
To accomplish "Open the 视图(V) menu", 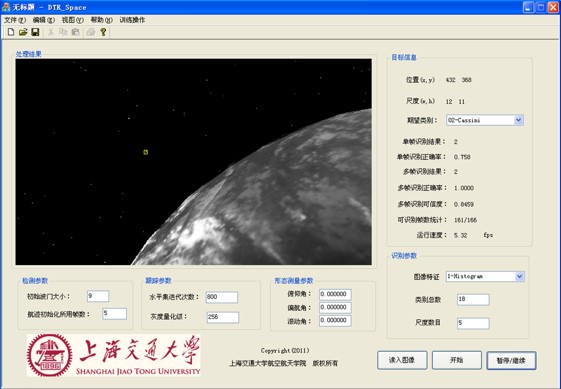I will [73, 20].
